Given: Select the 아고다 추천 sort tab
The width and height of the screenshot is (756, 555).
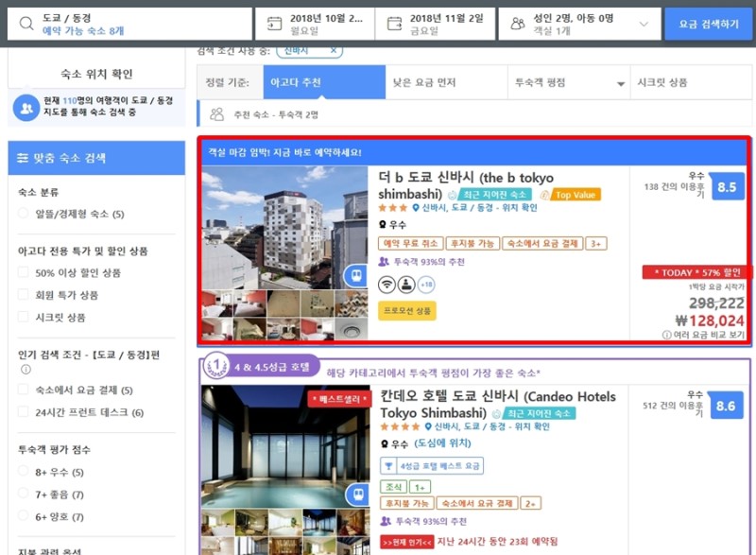Looking at the screenshot, I should coord(324,82).
